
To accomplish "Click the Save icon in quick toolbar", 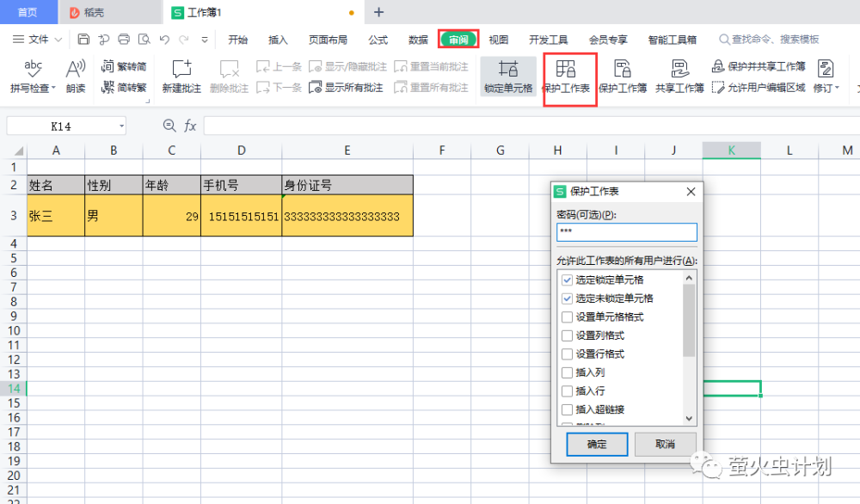I will [83, 40].
